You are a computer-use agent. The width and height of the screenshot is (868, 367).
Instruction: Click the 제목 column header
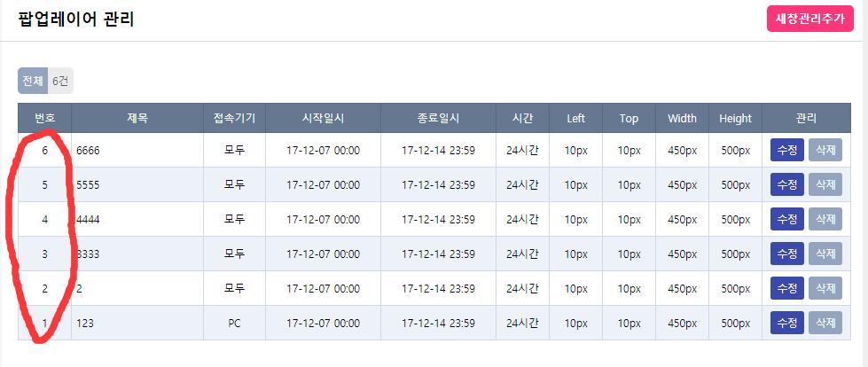[x=137, y=118]
